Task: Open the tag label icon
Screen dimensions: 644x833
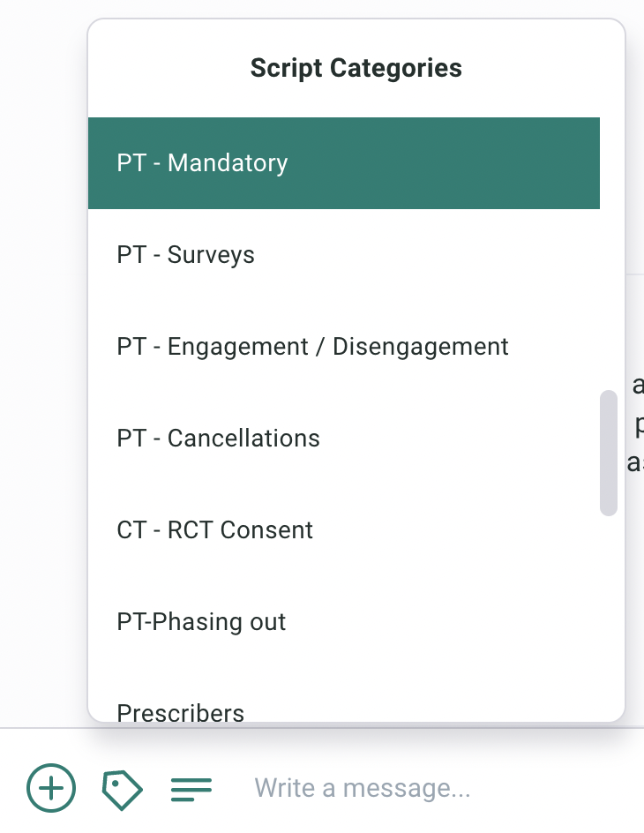Action: click(x=122, y=790)
